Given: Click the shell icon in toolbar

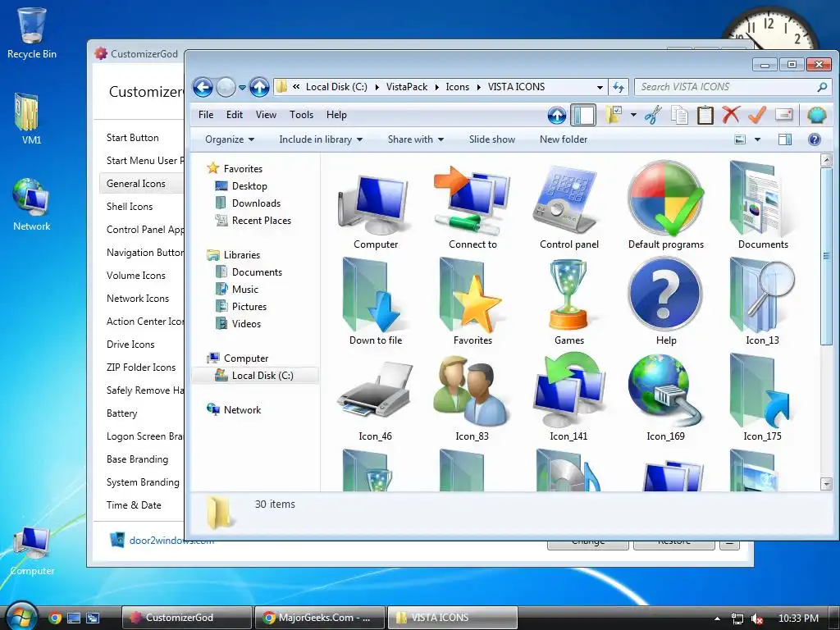Looking at the screenshot, I should point(816,115).
